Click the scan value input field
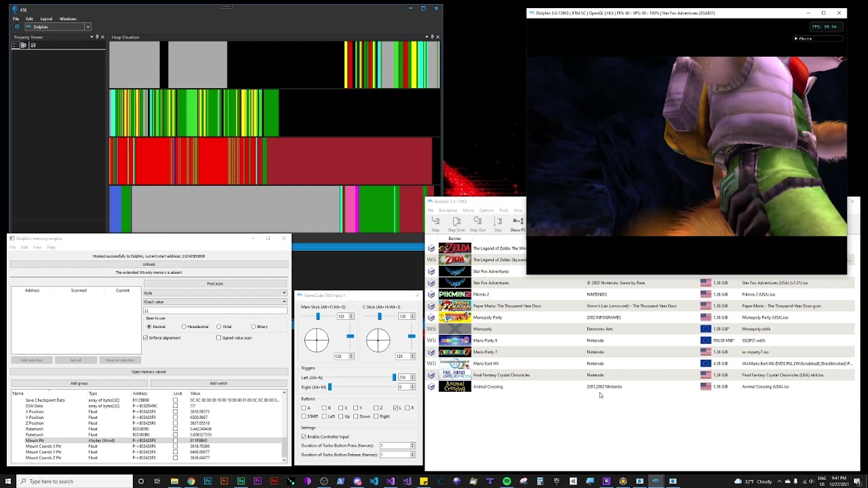This screenshot has height=488, width=868. coord(215,310)
